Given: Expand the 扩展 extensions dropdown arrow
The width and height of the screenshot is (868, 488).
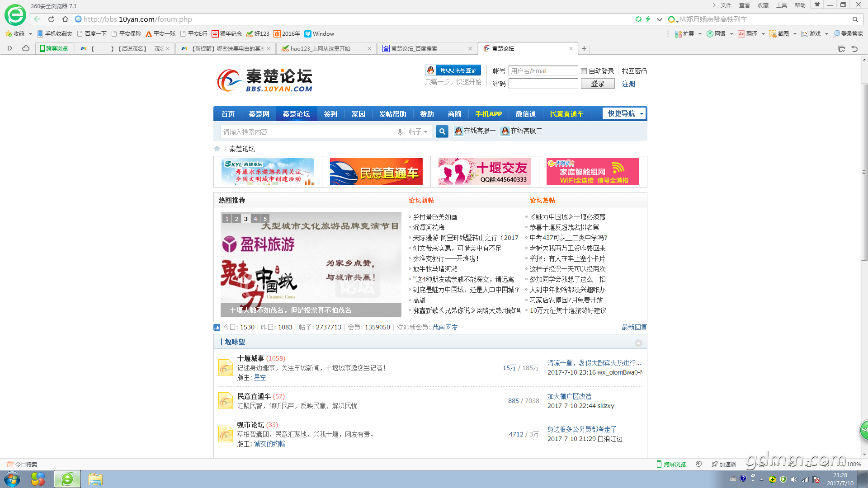Looking at the screenshot, I should pyautogui.click(x=700, y=34).
